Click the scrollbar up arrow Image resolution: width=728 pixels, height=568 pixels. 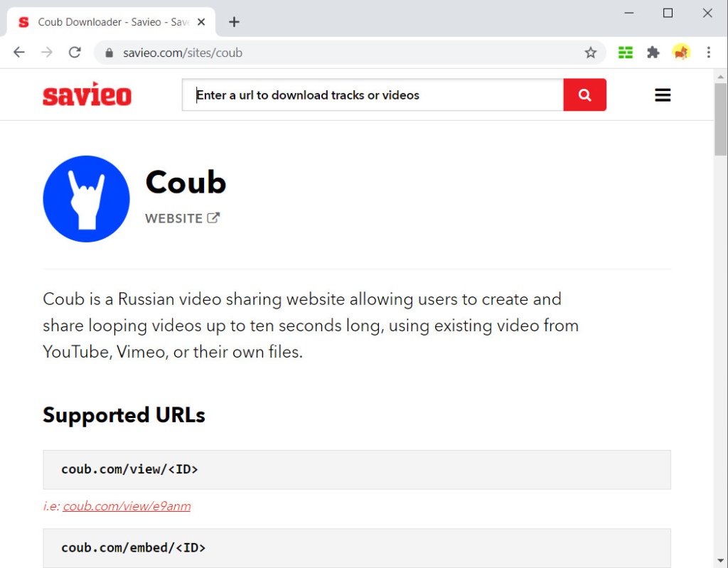pos(721,77)
